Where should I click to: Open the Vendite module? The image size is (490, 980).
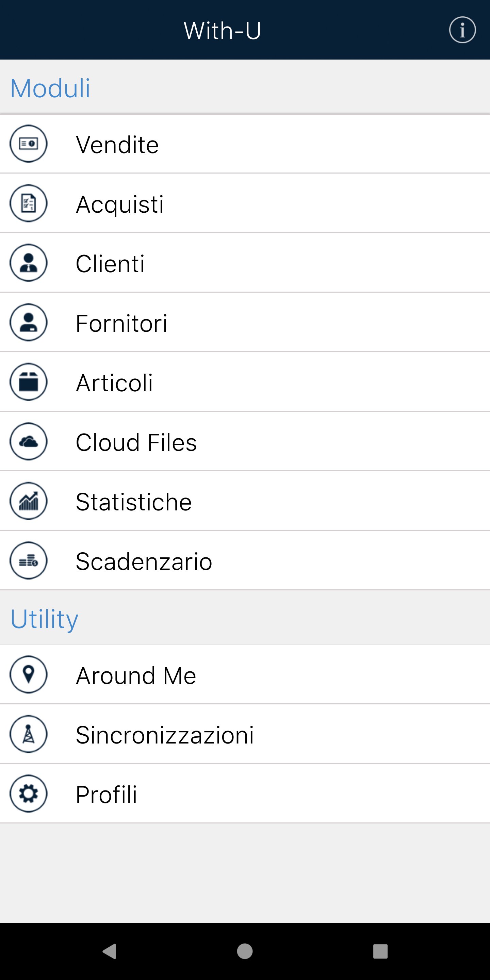(x=117, y=145)
